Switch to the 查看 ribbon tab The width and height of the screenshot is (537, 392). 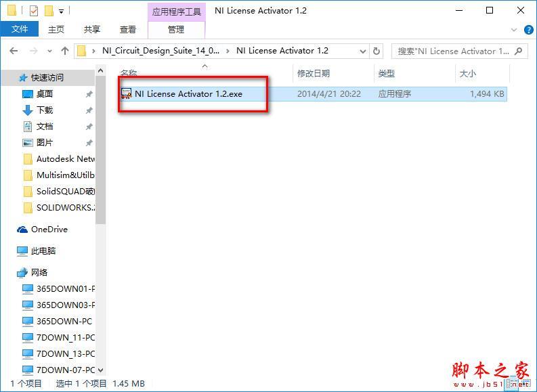click(128, 29)
